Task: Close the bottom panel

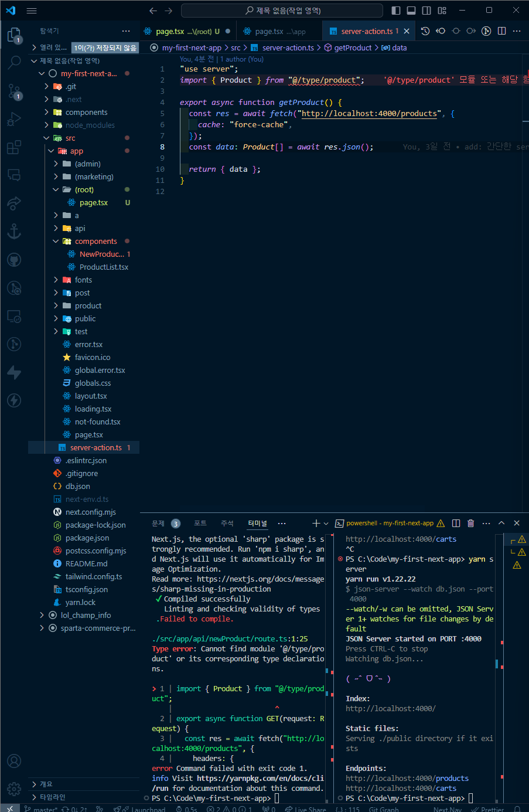Action: [x=517, y=523]
